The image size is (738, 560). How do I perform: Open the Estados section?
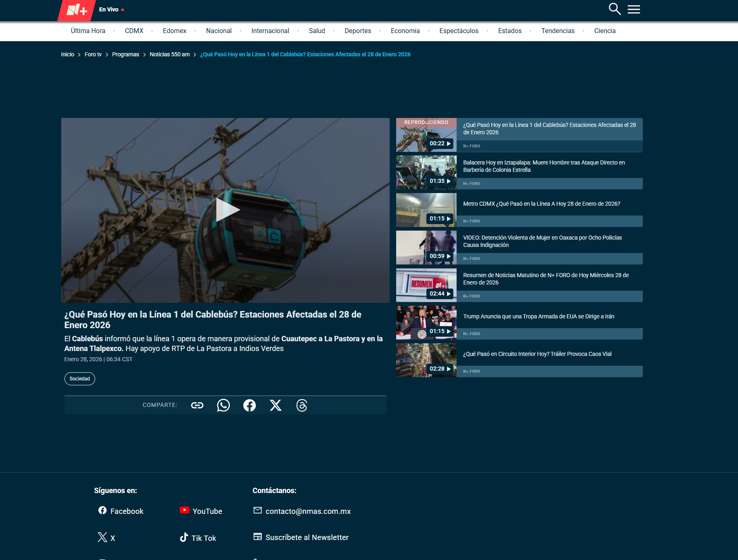[510, 31]
